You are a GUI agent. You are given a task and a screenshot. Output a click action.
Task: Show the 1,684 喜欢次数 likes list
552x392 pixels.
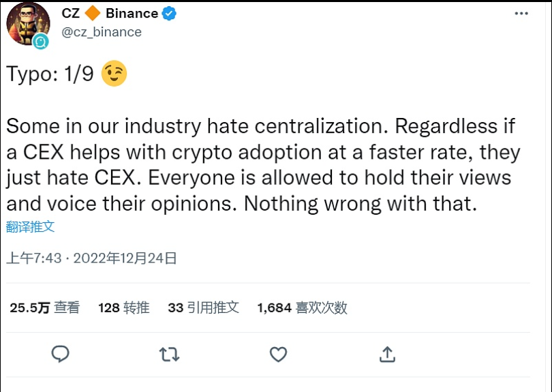pyautogui.click(x=302, y=308)
